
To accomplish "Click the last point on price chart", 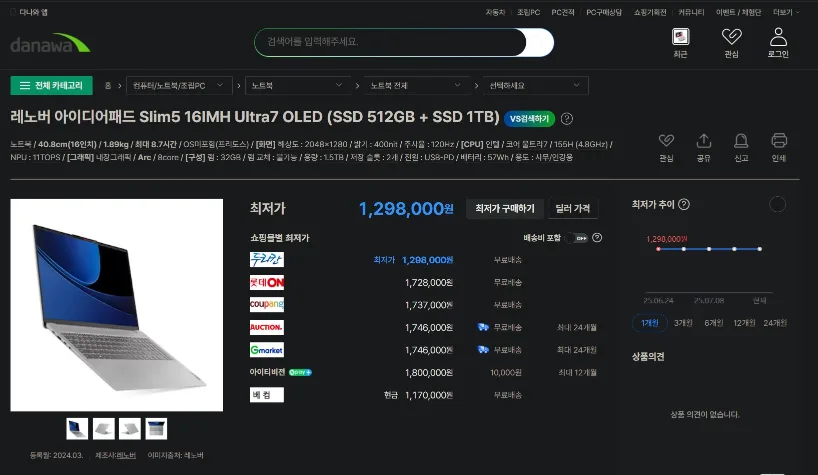I will 760,249.
